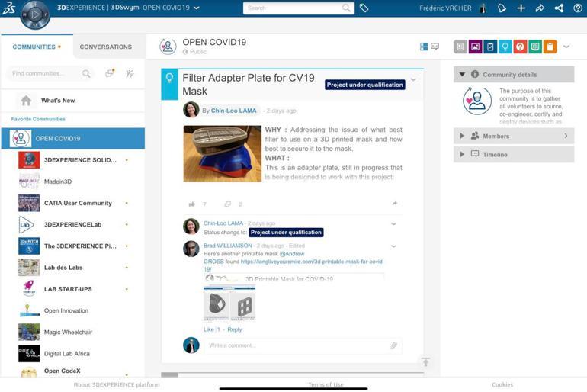This screenshot has width=587, height=392.
Task: Open the green wiki content-type icon
Action: point(535,47)
